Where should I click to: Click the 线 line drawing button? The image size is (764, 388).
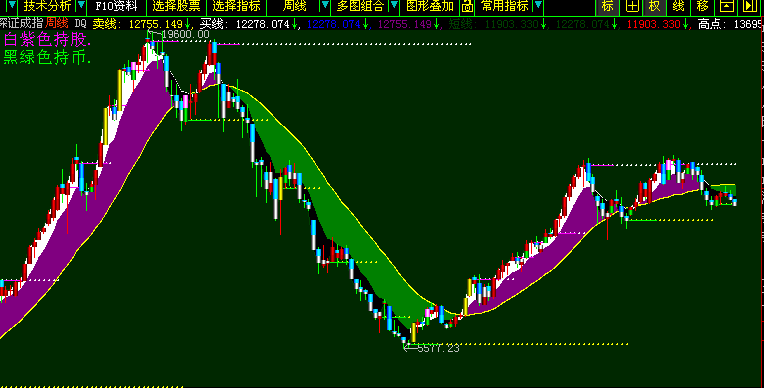678,7
